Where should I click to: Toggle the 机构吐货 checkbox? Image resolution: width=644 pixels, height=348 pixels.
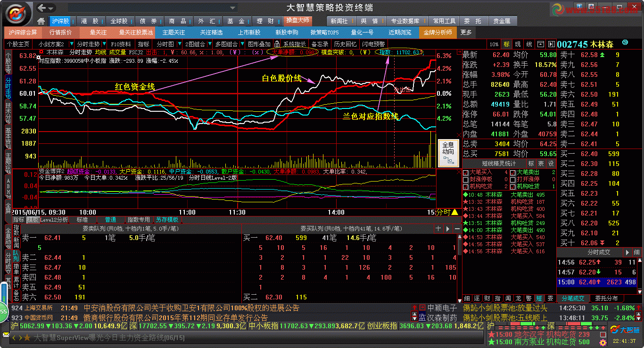click(x=513, y=187)
